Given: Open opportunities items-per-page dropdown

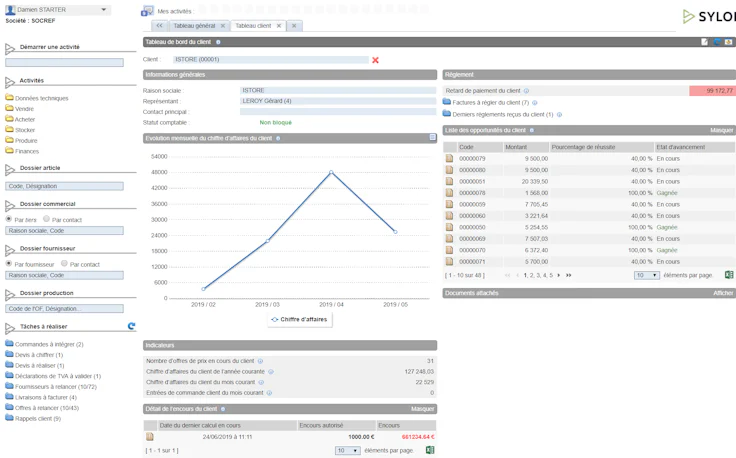Looking at the screenshot, I should pyautogui.click(x=647, y=275).
